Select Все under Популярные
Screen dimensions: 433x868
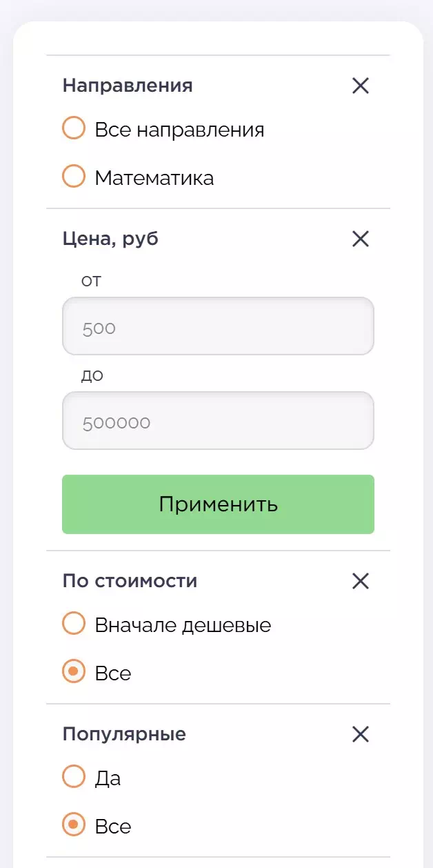click(74, 825)
